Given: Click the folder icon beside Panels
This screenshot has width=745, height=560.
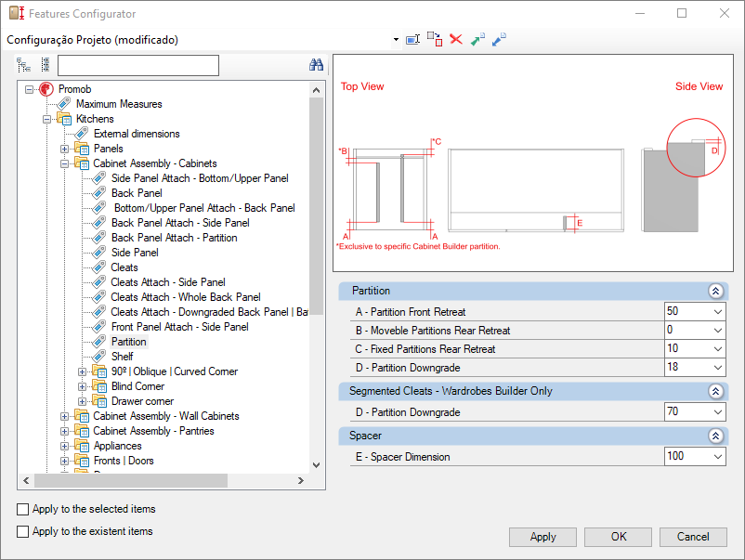Looking at the screenshot, I should (82, 149).
